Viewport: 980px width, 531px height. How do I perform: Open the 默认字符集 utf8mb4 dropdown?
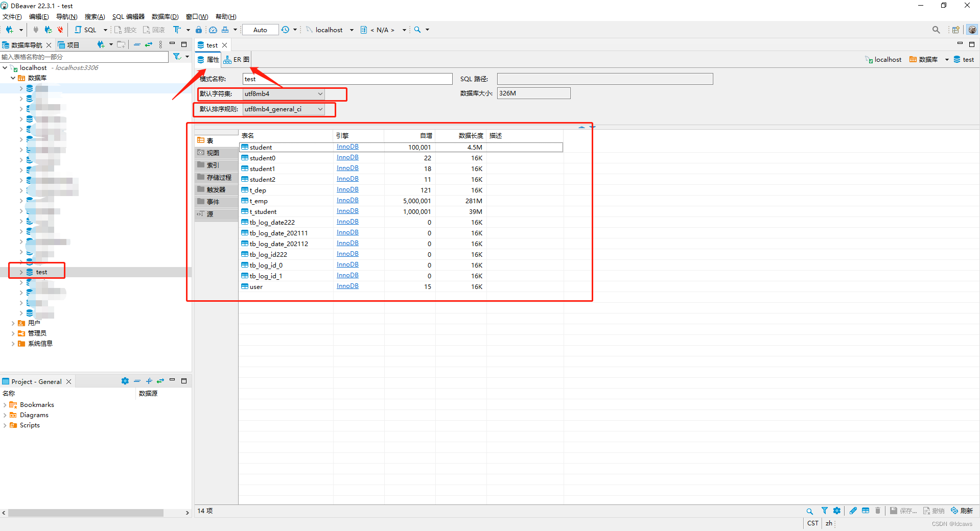(x=284, y=93)
